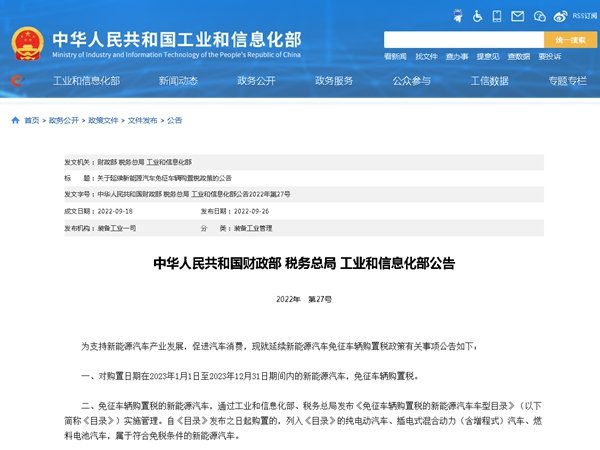
Task: Click the robot assistant icon in header
Action: 458,16
